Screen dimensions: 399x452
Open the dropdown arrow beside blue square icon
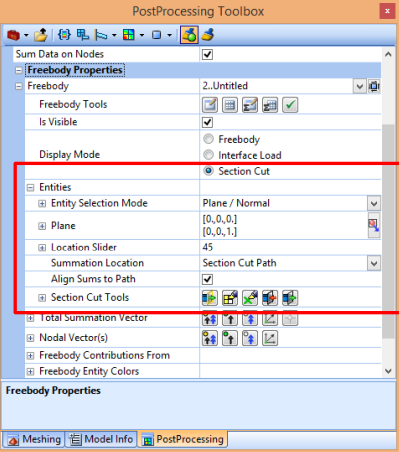click(x=169, y=35)
